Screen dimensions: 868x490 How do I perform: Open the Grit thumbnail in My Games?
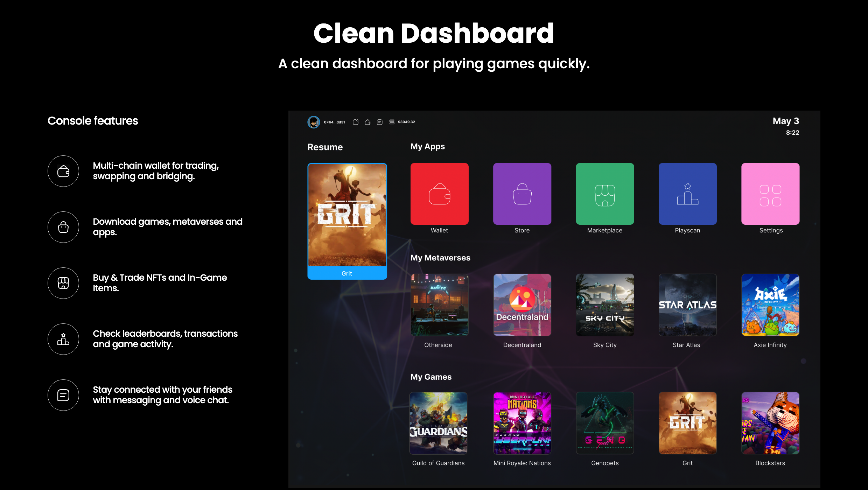coord(687,423)
